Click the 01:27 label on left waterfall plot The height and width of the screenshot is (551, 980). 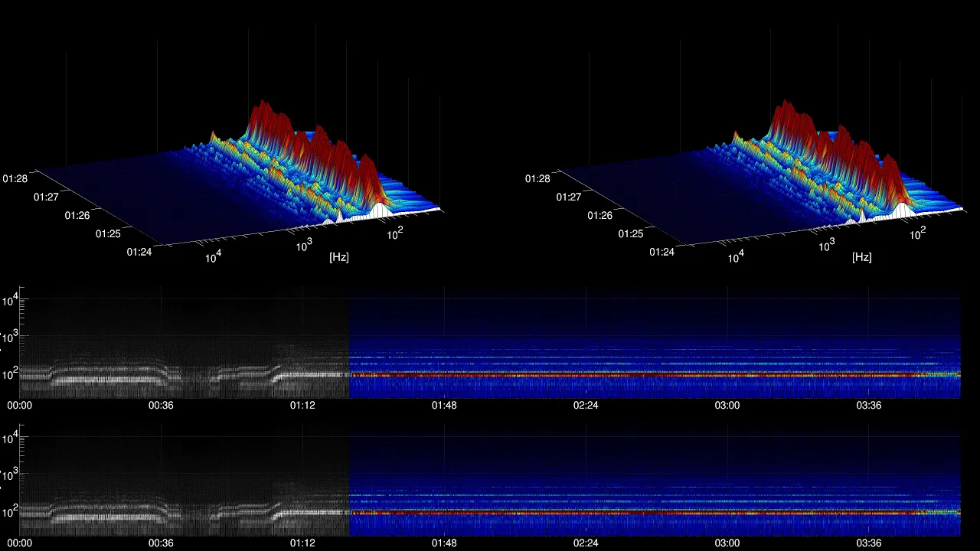click(x=45, y=197)
